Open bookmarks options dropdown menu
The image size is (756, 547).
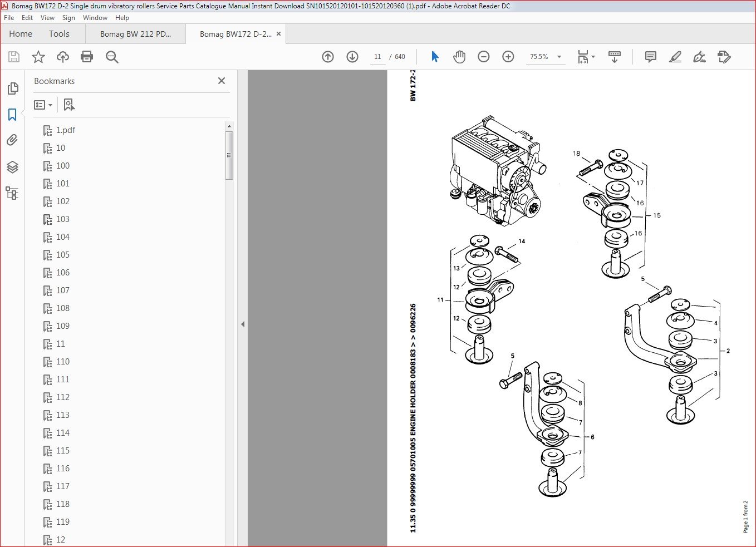click(x=43, y=105)
